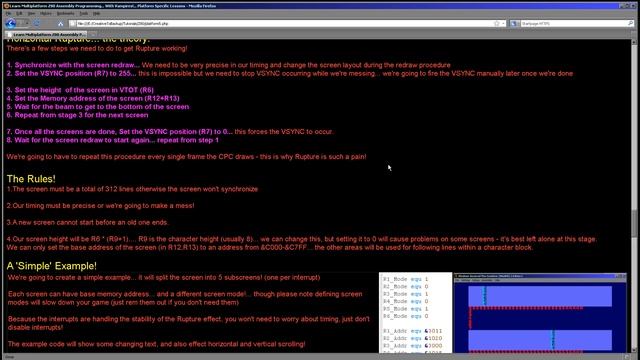Click rule "3.A new screen cannot start before an old one ends"
Screen dimensions: 640x360
click(x=88, y=222)
